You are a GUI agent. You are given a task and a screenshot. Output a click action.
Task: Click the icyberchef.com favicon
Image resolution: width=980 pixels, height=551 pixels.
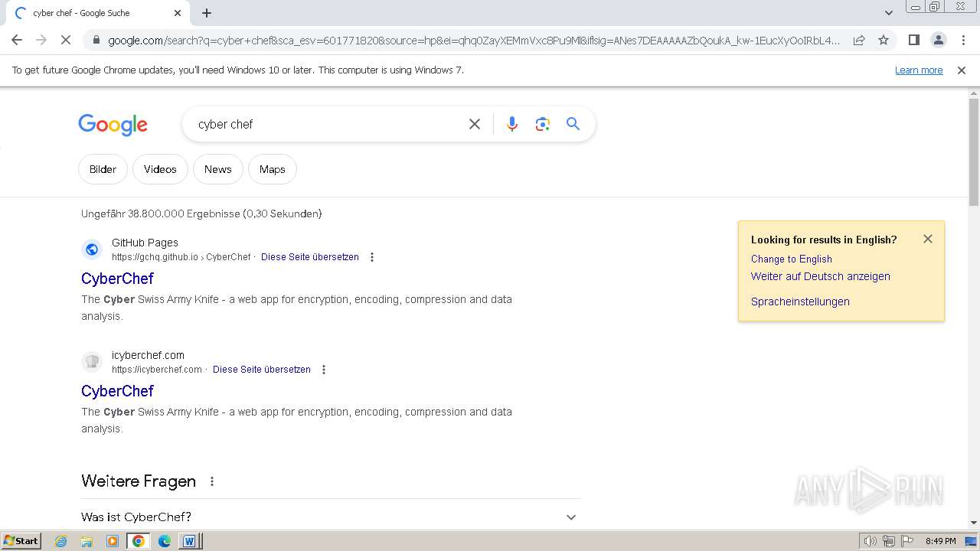click(92, 362)
